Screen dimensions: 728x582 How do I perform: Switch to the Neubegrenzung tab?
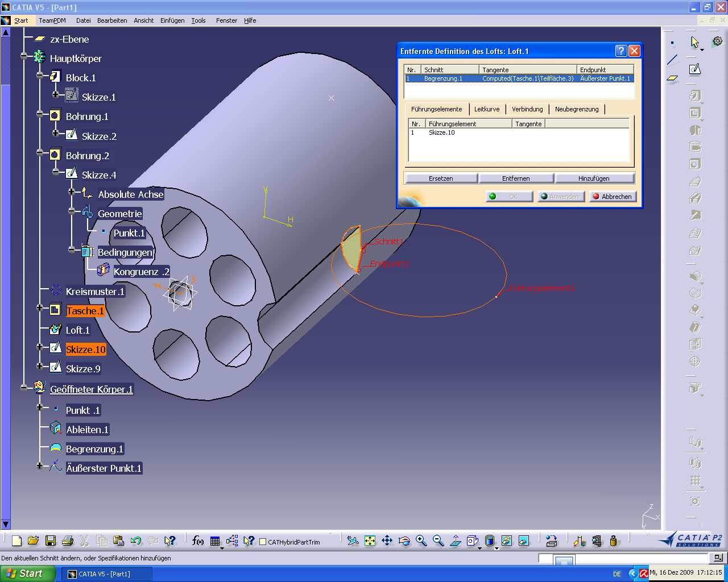point(577,109)
